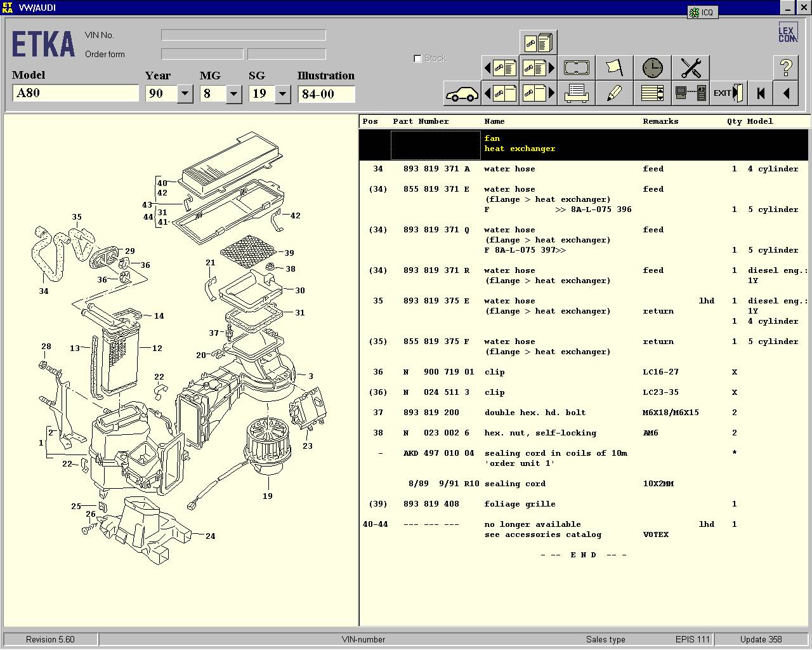The height and width of the screenshot is (650, 812).
Task: Click the VIN No. input field
Action: [x=244, y=35]
